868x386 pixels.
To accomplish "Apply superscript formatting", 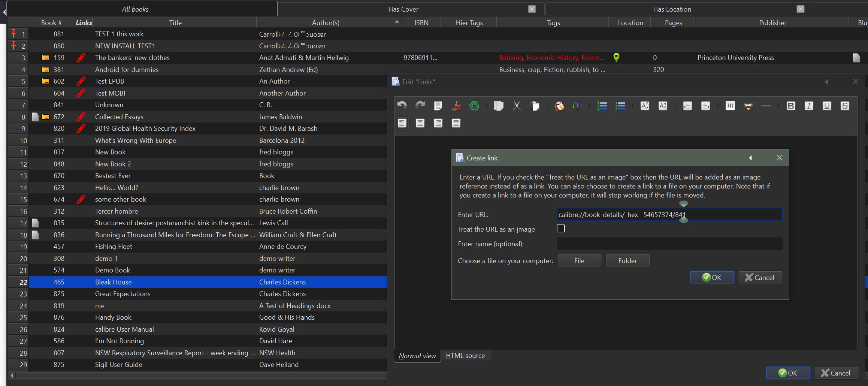I will pos(645,106).
